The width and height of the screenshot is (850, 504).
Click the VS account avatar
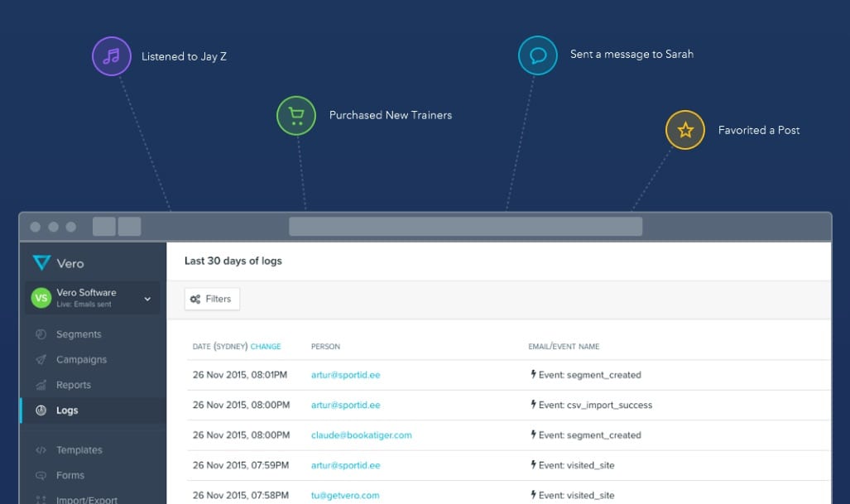41,298
